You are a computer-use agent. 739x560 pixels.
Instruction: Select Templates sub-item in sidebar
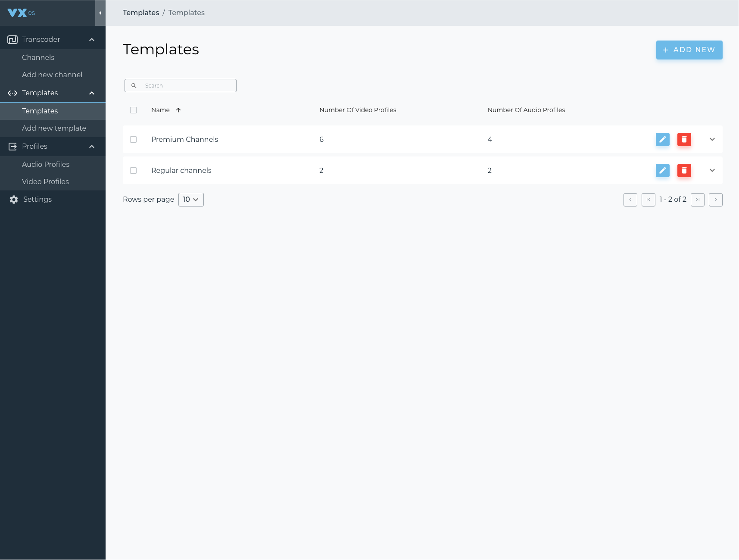coord(53,111)
